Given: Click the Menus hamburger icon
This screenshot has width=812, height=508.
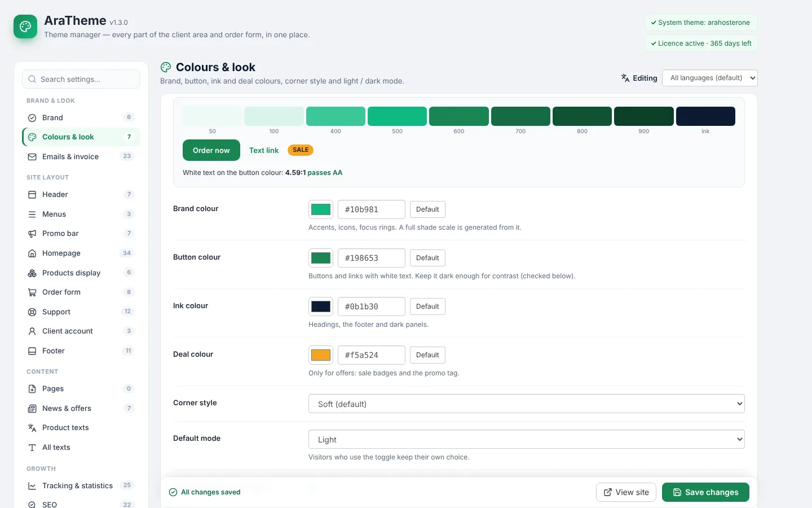Looking at the screenshot, I should (x=32, y=214).
